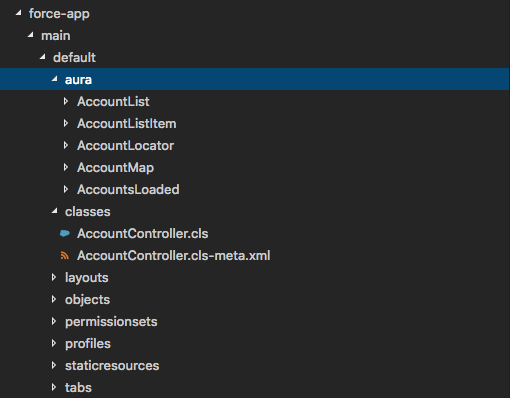Image resolution: width=510 pixels, height=398 pixels.
Task: Select the default folder label
Action: [74, 57]
